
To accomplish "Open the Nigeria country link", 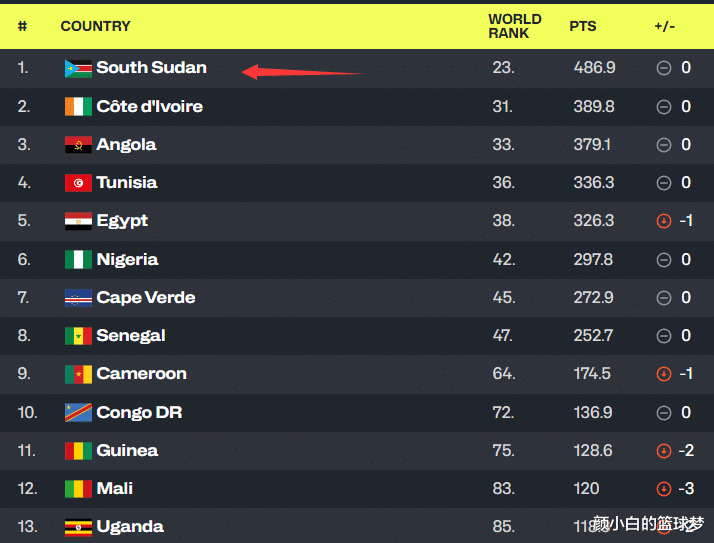I will point(127,260).
